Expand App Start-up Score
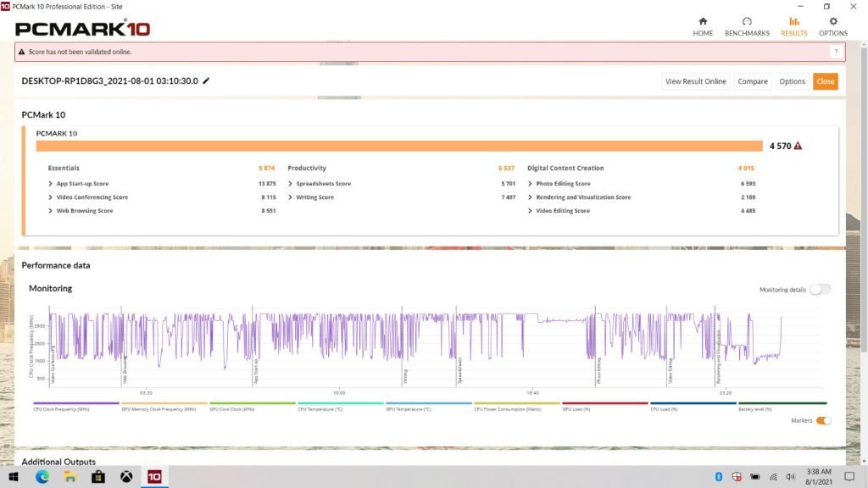 click(50, 184)
